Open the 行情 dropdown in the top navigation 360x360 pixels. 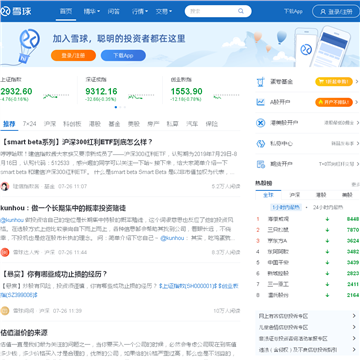point(140,11)
